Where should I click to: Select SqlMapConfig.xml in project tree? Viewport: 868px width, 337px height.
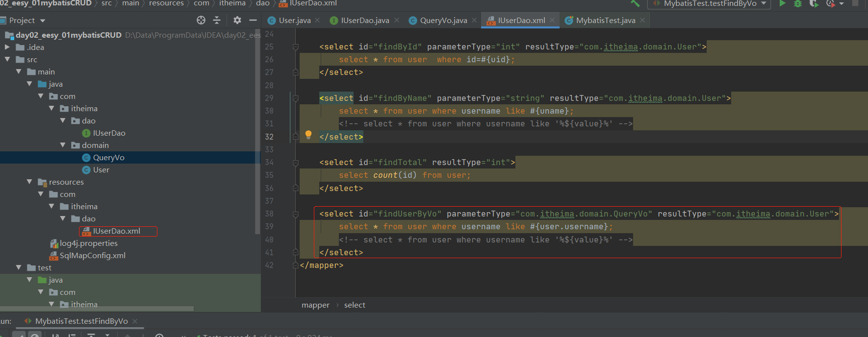(87, 255)
